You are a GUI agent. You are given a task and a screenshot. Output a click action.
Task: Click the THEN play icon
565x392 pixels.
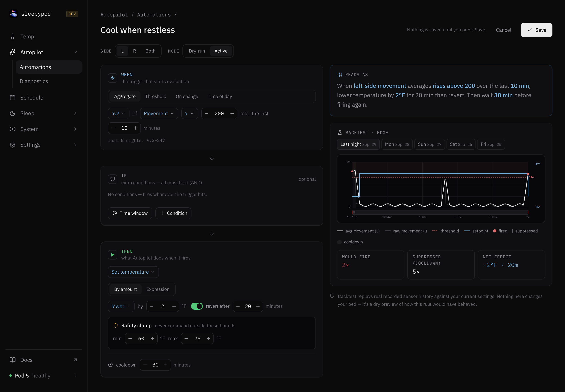[113, 255]
